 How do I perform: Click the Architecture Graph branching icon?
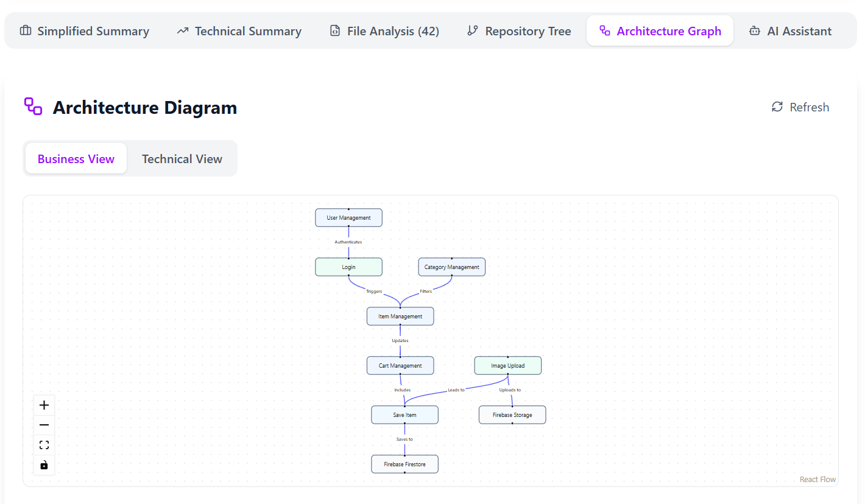point(604,30)
